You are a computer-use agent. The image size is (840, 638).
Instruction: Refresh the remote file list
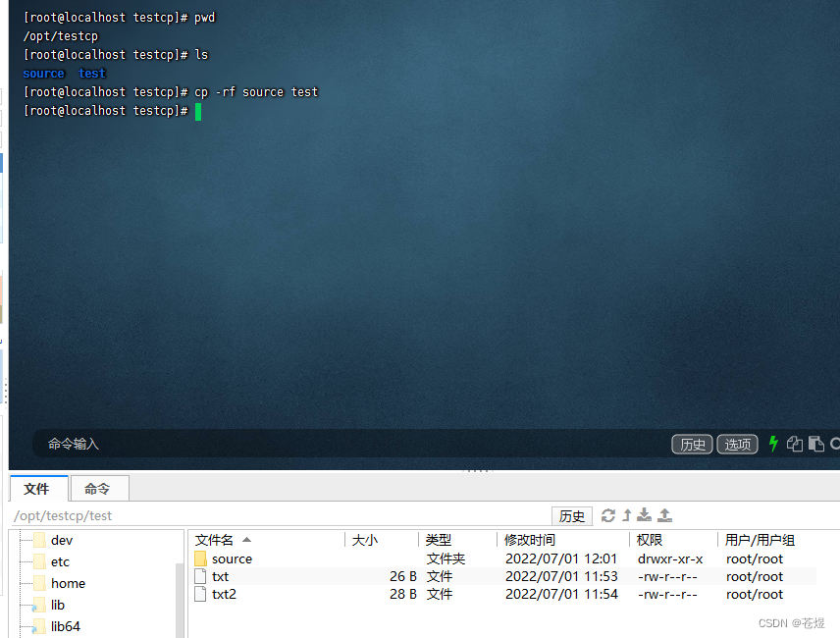click(607, 515)
